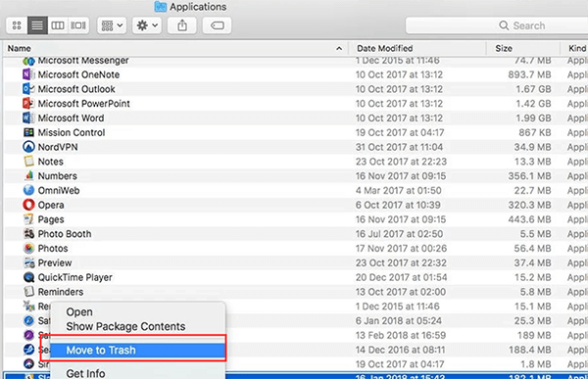Switch to column view

58,25
